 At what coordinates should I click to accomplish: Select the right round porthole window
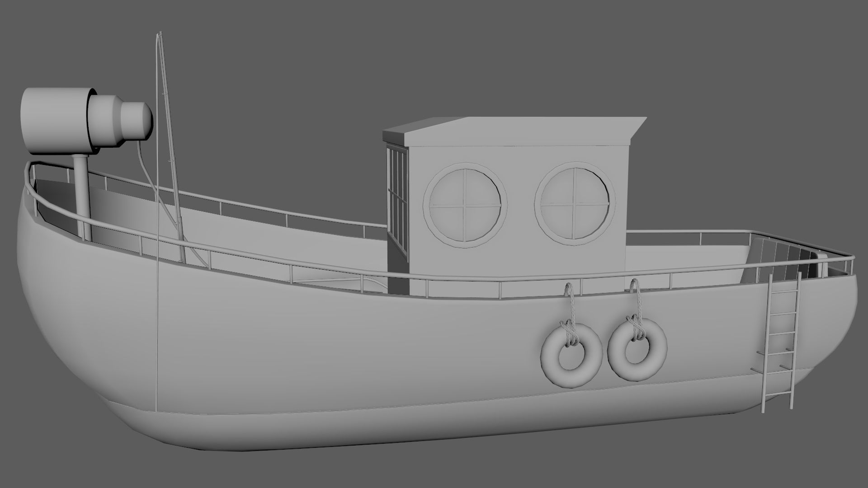point(575,203)
